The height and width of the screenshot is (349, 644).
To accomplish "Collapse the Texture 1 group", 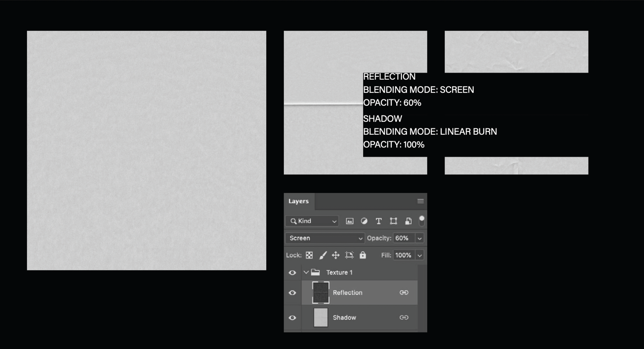I will 306,273.
